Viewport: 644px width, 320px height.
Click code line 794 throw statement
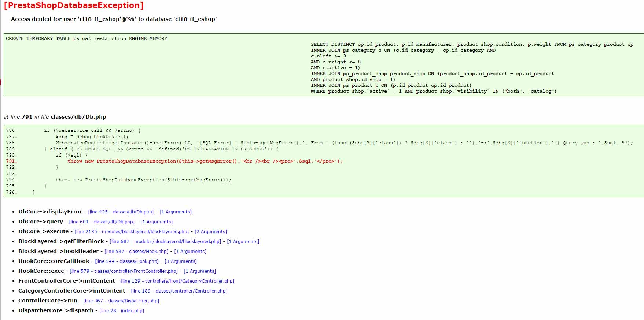(143, 180)
